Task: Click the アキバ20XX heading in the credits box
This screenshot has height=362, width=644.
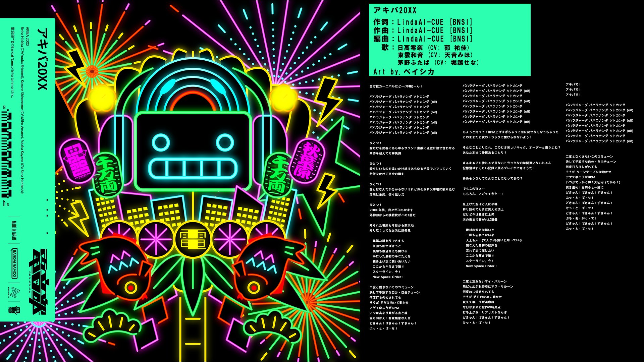Action: [x=395, y=10]
